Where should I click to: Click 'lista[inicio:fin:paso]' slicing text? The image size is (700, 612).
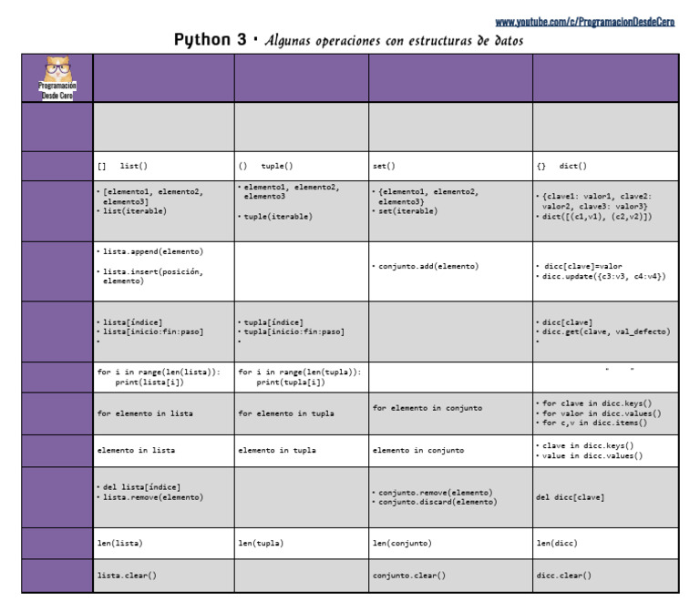[153, 331]
